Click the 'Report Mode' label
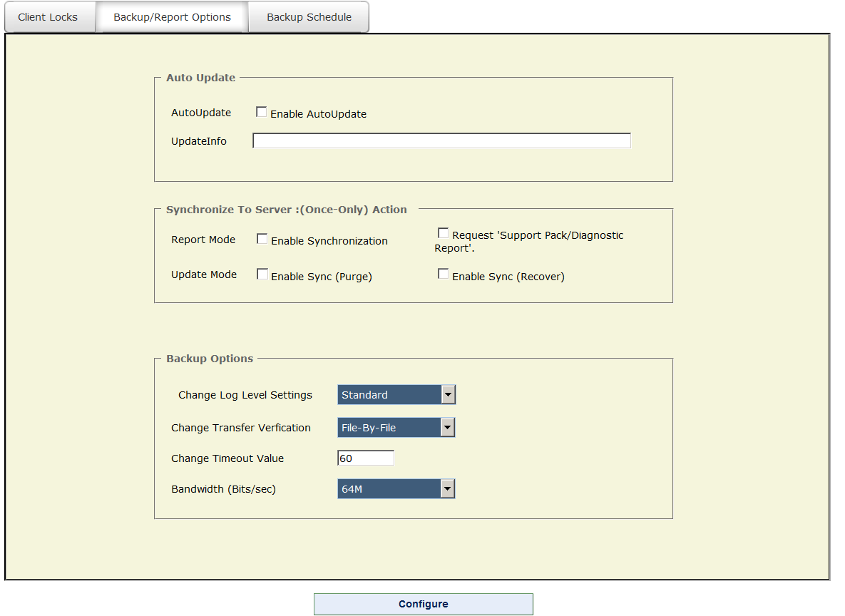 point(203,240)
